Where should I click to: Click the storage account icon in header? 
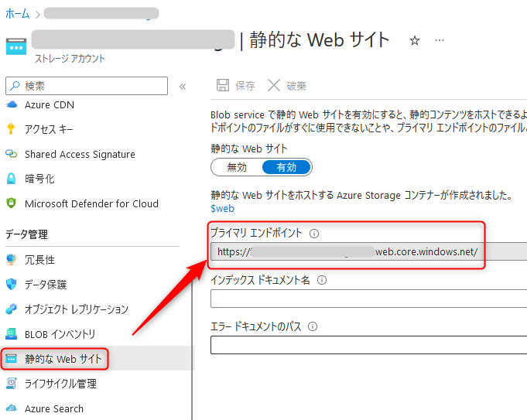(16, 46)
